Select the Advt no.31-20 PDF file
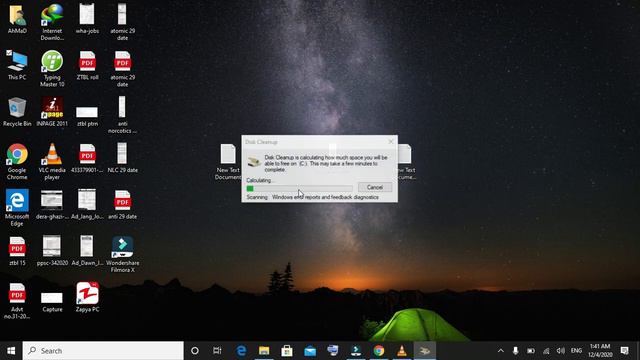The image size is (640, 360). [x=17, y=302]
